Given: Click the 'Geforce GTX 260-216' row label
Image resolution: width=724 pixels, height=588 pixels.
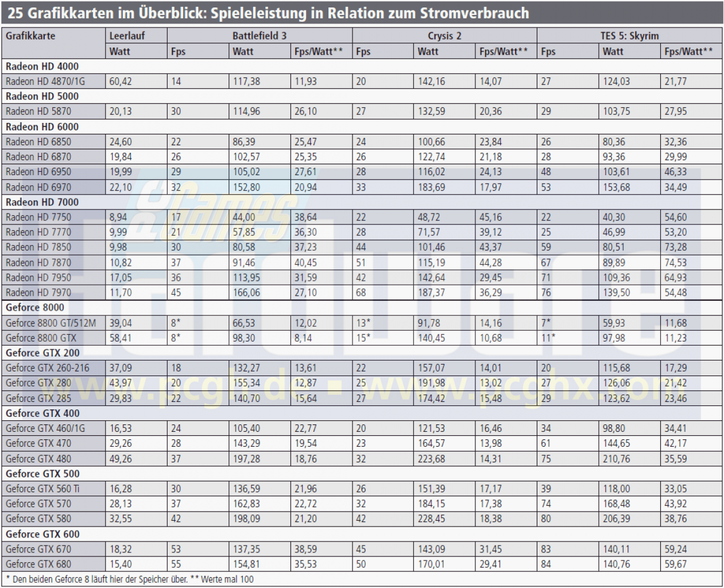Looking at the screenshot, I should pyautogui.click(x=48, y=367).
